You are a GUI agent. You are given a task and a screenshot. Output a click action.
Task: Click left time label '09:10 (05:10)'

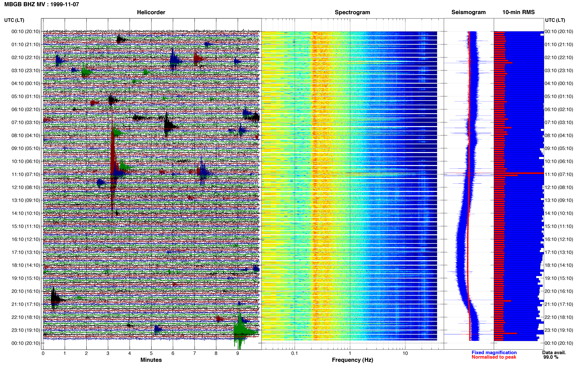pyautogui.click(x=26, y=148)
